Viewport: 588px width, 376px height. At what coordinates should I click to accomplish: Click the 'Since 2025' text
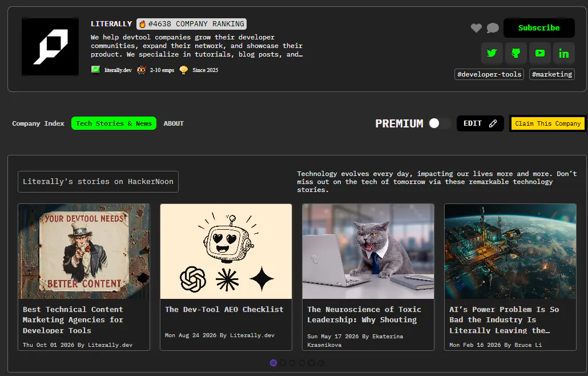205,70
